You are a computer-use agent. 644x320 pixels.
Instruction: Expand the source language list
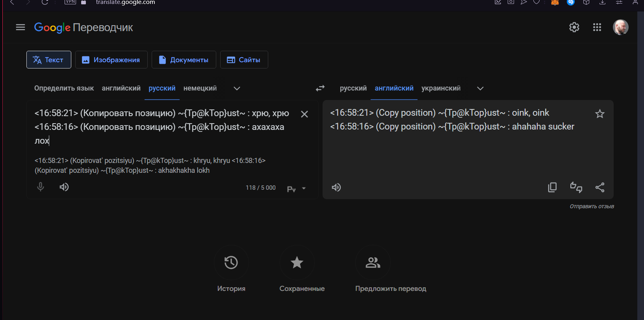pos(237,88)
